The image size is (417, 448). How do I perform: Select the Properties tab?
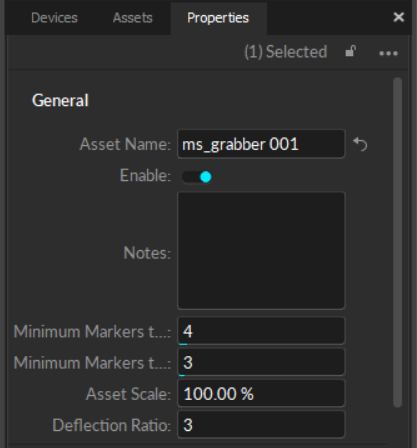[x=218, y=18]
